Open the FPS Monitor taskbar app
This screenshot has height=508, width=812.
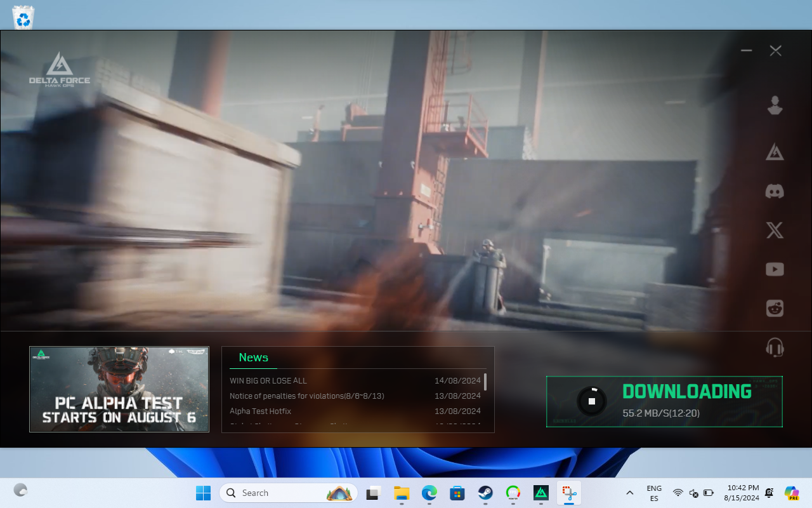click(x=513, y=493)
